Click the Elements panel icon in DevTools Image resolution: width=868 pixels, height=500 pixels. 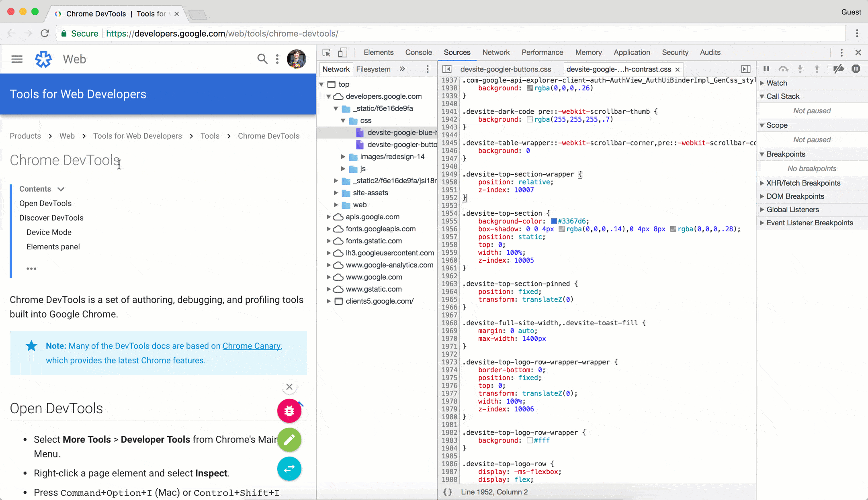click(x=379, y=53)
